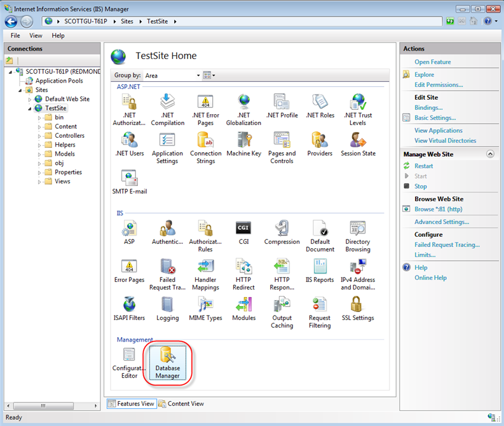Open the Authentication feature

[167, 232]
